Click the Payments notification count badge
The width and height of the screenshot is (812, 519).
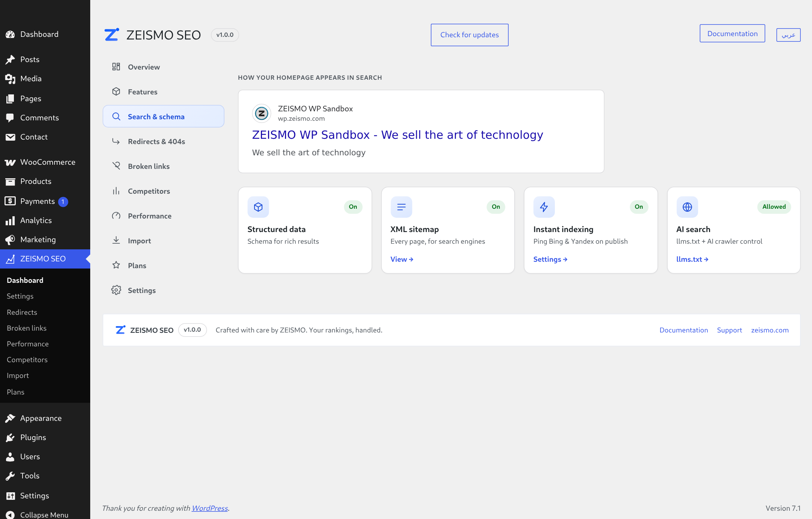pyautogui.click(x=63, y=202)
